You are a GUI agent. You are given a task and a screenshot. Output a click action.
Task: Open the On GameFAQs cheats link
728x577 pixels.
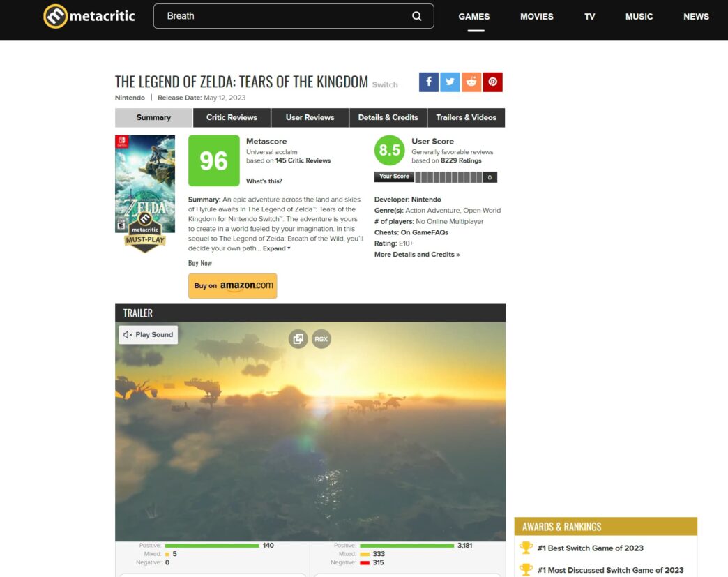(425, 232)
